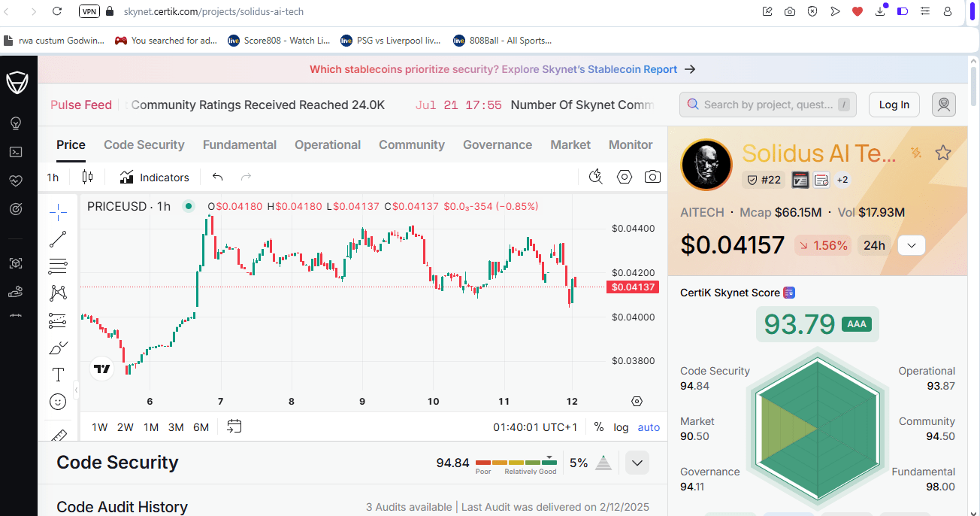Undo the last chart action
Image resolution: width=980 pixels, height=516 pixels.
tap(218, 178)
